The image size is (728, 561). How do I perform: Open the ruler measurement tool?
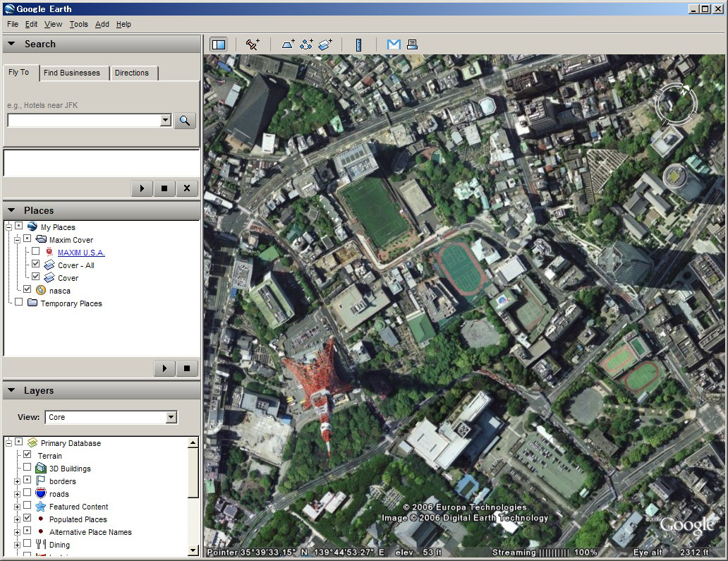358,44
